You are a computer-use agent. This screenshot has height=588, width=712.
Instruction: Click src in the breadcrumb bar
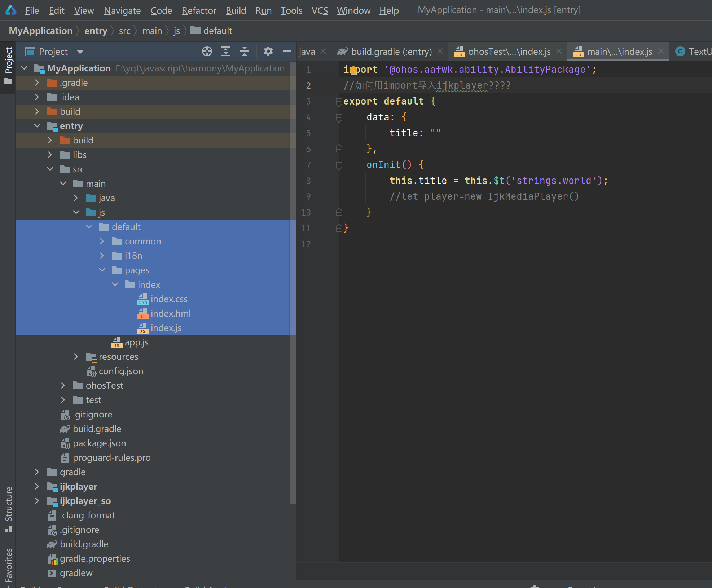[125, 31]
